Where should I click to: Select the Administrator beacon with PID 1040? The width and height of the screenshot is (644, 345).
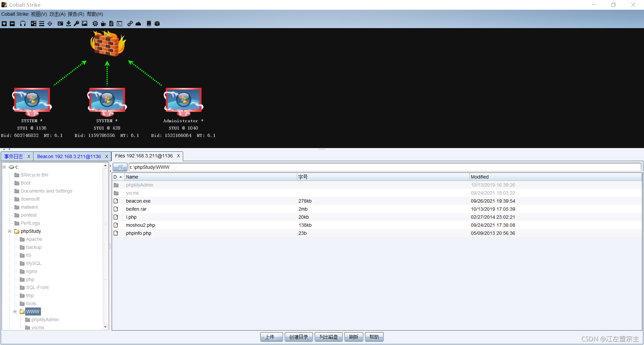click(x=183, y=102)
